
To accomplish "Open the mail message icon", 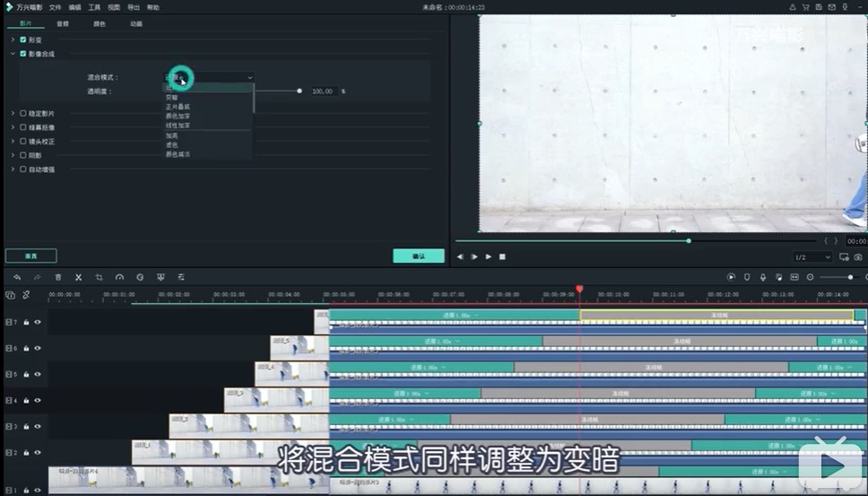I will (832, 7).
